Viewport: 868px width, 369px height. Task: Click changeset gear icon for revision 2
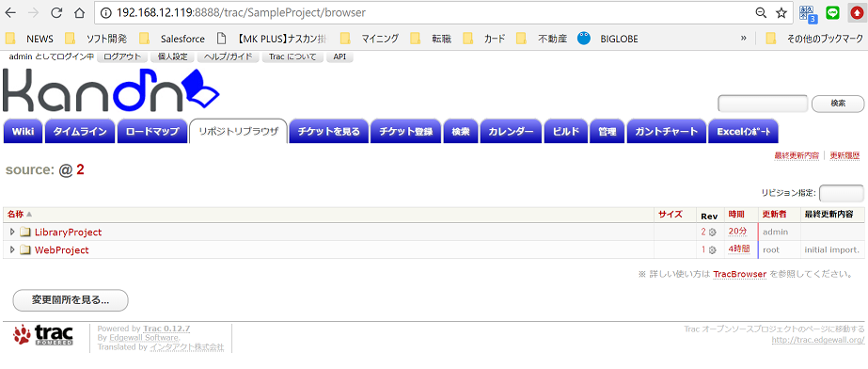coord(713,233)
